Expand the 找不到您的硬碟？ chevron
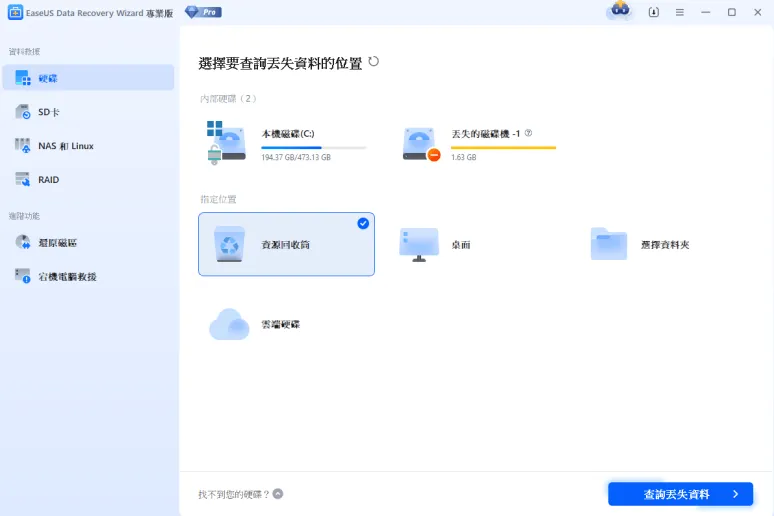The height and width of the screenshot is (516, 774). coord(278,494)
